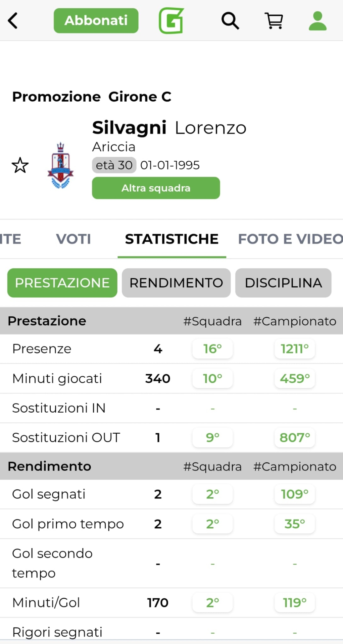Open the shopping cart icon
This screenshot has height=644, width=343.
[x=274, y=21]
